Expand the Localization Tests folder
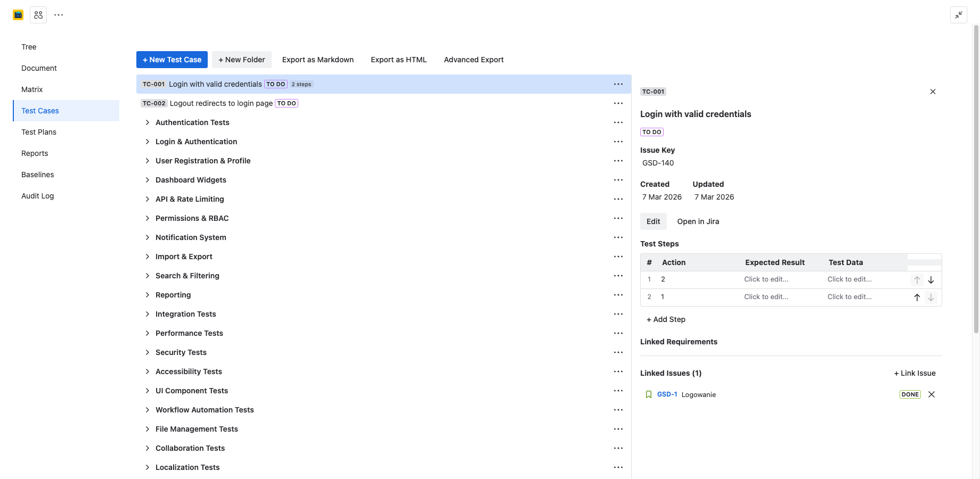Screen dimensions: 980x479 (x=148, y=467)
